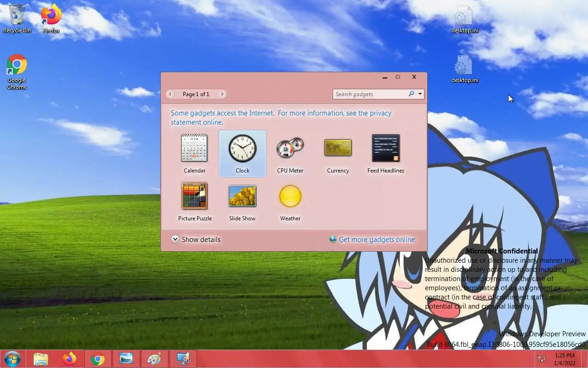Select the Calendar gadget icon
The width and height of the screenshot is (588, 368).
pyautogui.click(x=194, y=148)
